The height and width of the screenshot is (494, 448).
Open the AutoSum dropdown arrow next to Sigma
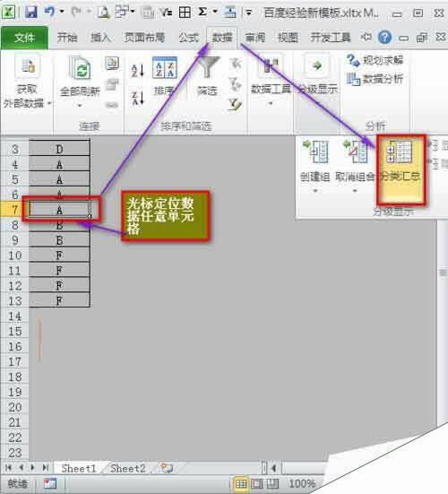click(215, 12)
